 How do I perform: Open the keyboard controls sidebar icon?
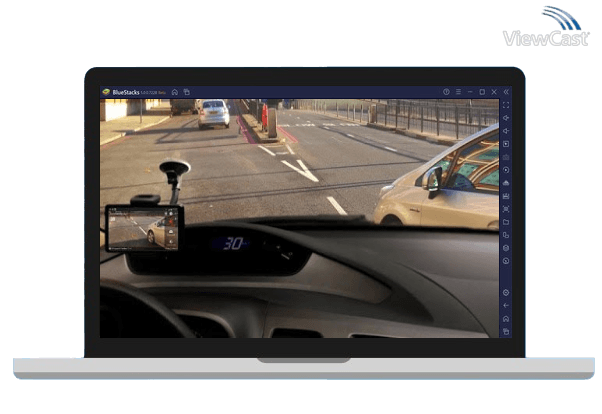(506, 157)
